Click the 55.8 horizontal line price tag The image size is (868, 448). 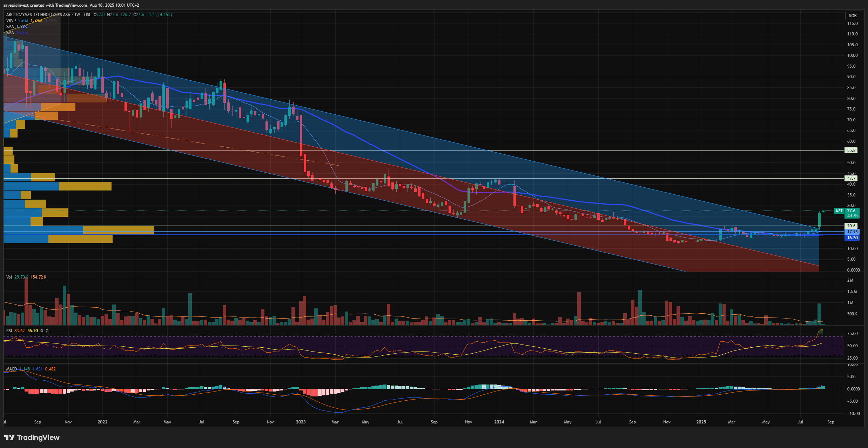(x=851, y=151)
